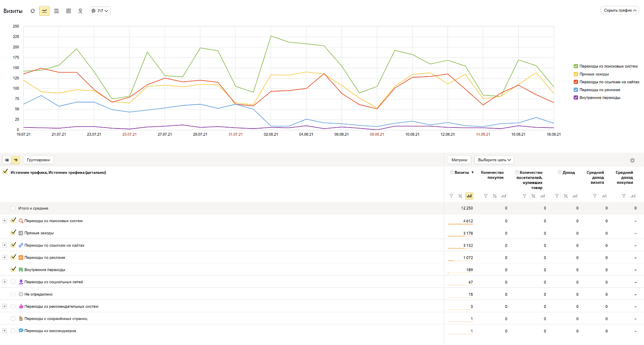The width and height of the screenshot is (644, 345).
Task: Switch to pie chart view
Action: click(x=33, y=11)
